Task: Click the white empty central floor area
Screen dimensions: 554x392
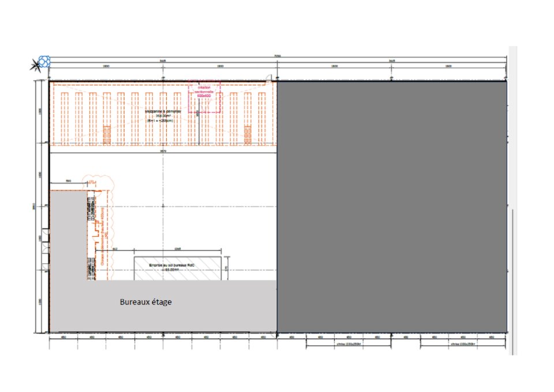Action: pyautogui.click(x=190, y=196)
